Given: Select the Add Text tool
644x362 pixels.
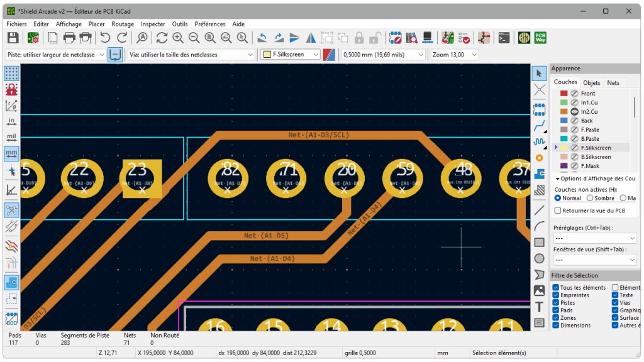Looking at the screenshot, I should tap(539, 306).
